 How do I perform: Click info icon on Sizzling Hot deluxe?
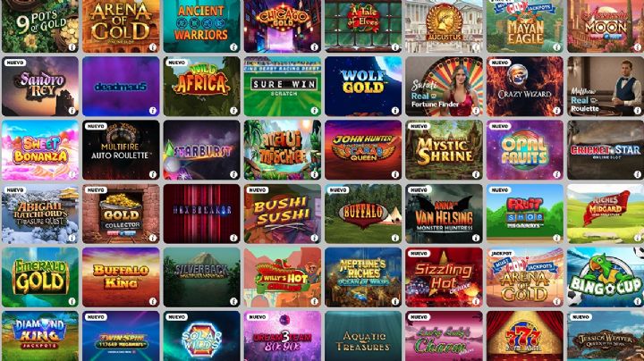point(476,301)
